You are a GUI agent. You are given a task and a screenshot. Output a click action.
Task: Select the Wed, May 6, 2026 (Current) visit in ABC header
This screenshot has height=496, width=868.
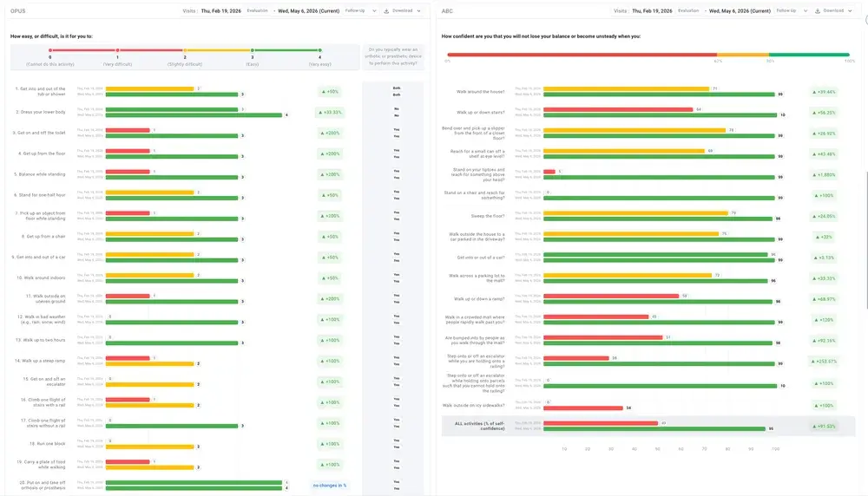tap(740, 11)
